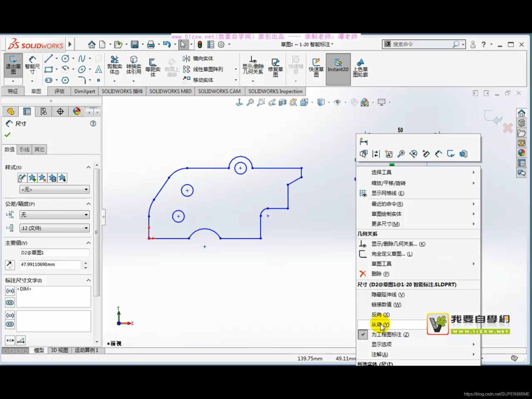Increase dimension value with spinner up arrow
The width and height of the screenshot is (532, 399).
[x=86, y=263]
